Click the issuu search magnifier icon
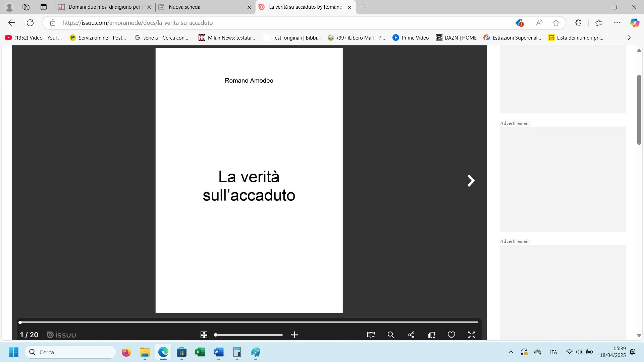Screen dimensions: 644x362 391,335
